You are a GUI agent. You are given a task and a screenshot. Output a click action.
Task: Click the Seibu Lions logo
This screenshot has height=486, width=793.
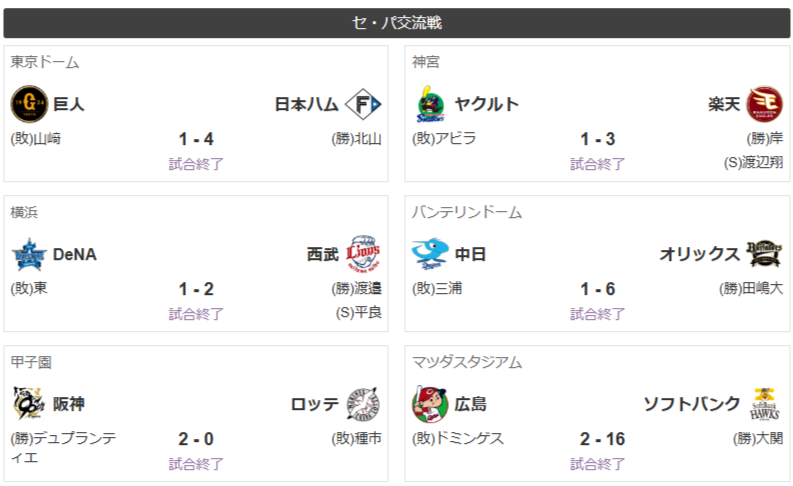tap(363, 254)
